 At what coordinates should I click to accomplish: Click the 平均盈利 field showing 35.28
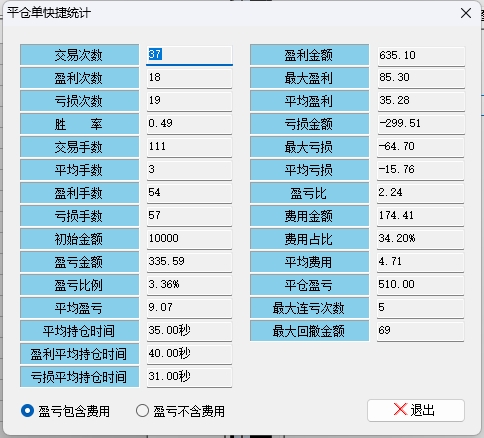(x=421, y=101)
